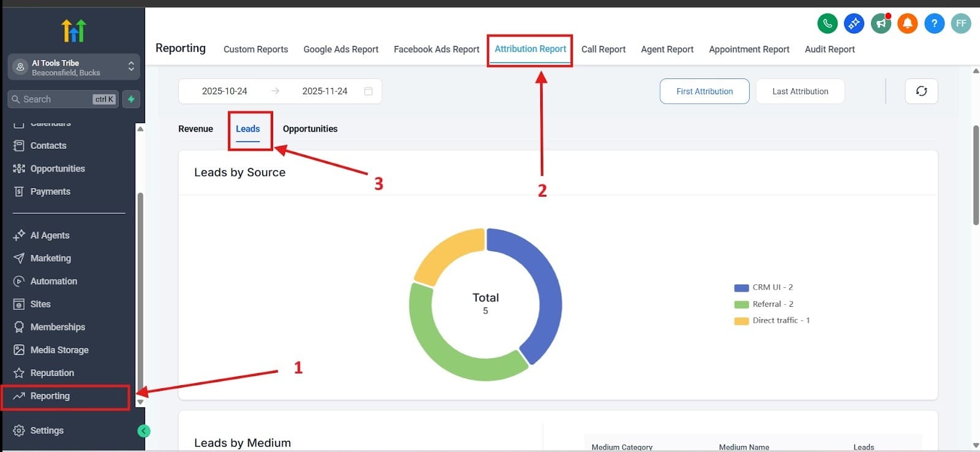Click the calendar icon in date range

[x=368, y=91]
